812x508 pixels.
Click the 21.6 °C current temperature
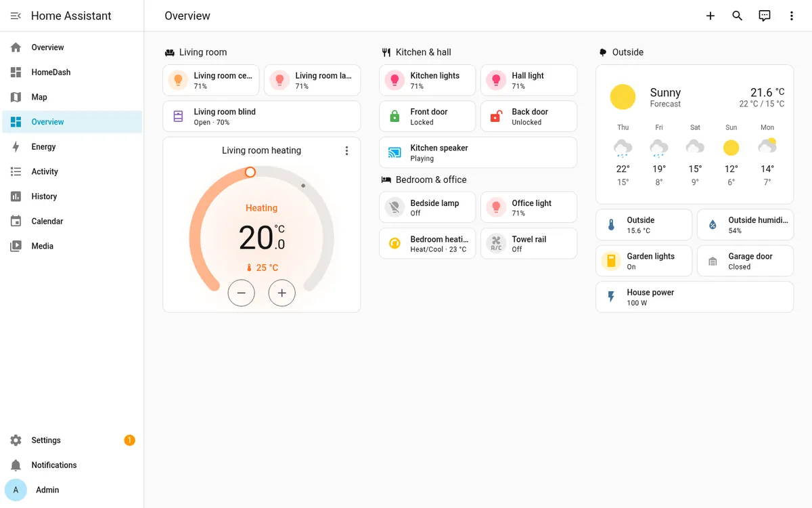(x=767, y=92)
